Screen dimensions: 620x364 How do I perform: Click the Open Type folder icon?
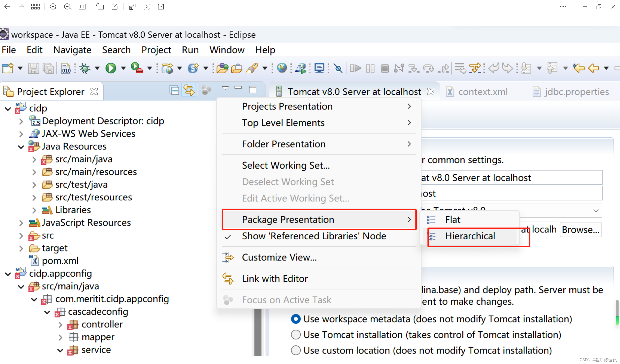tap(222, 68)
